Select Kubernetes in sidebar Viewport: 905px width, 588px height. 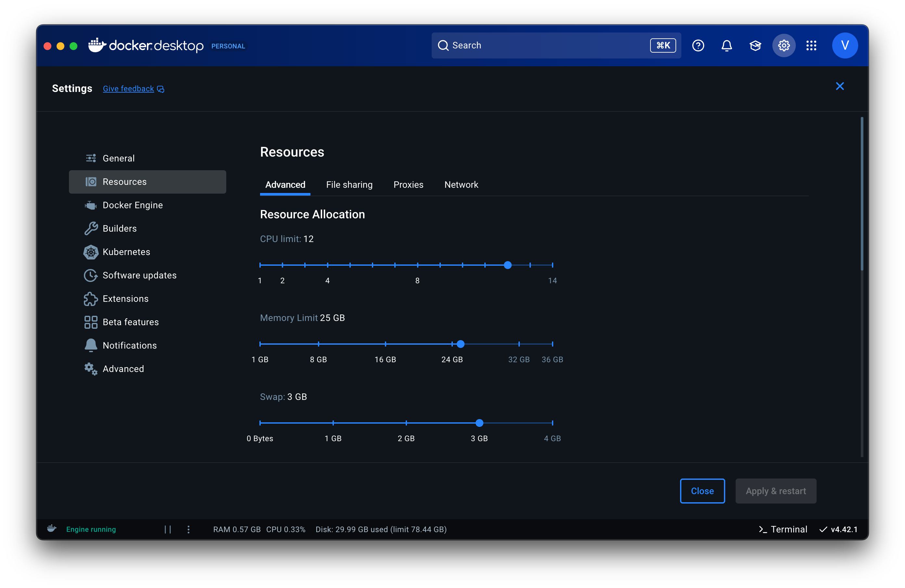[148, 252]
